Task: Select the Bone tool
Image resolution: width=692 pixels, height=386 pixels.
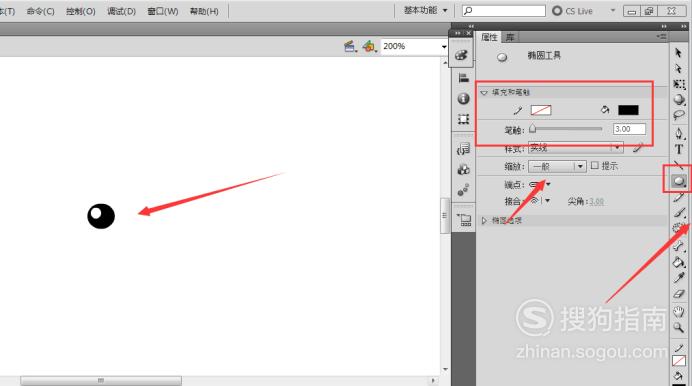Action: pyautogui.click(x=679, y=246)
